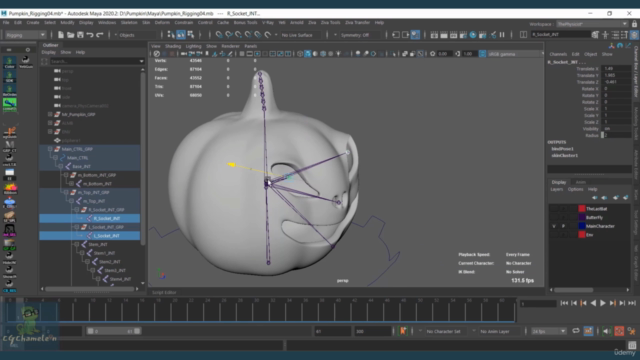Show the Modeling Toolkit sidebar icon
The width and height of the screenshot is (640, 360).
(x=596, y=35)
